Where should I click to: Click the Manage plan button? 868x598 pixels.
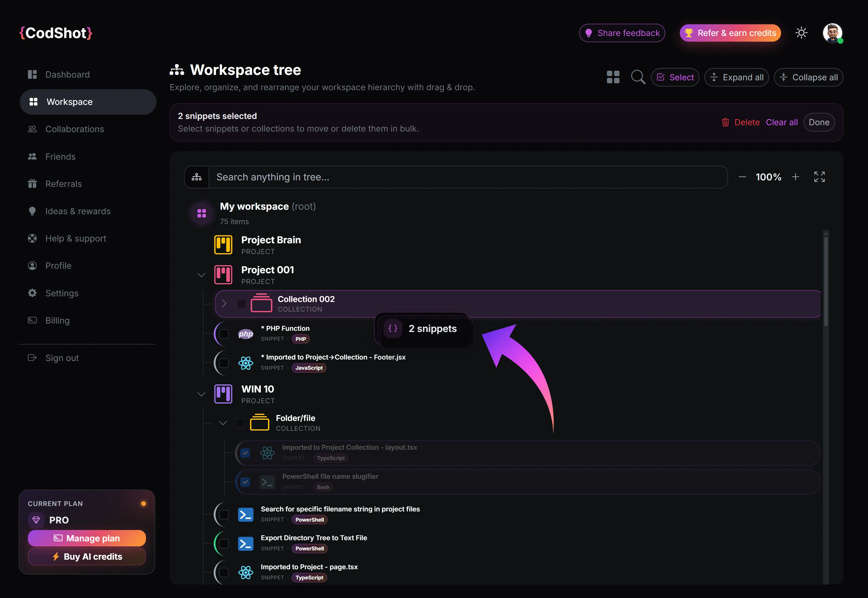(87, 538)
